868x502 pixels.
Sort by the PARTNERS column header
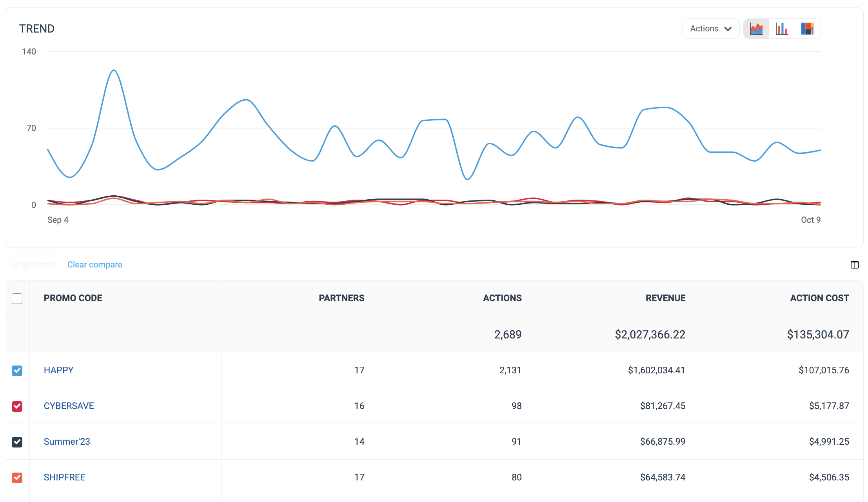click(341, 298)
